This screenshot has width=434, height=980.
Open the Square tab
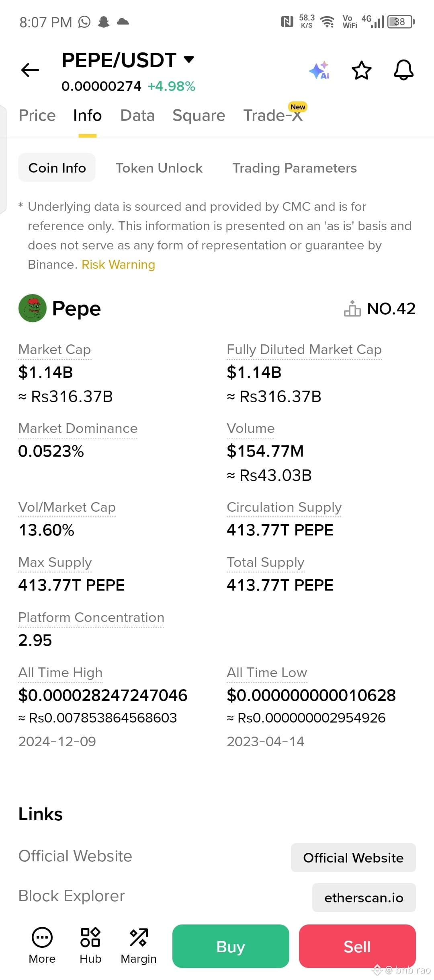pyautogui.click(x=199, y=115)
